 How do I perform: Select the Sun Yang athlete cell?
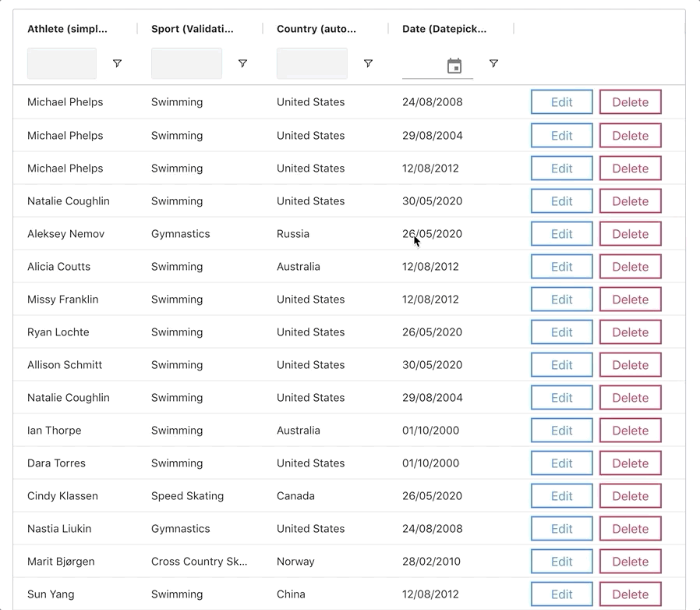(51, 594)
